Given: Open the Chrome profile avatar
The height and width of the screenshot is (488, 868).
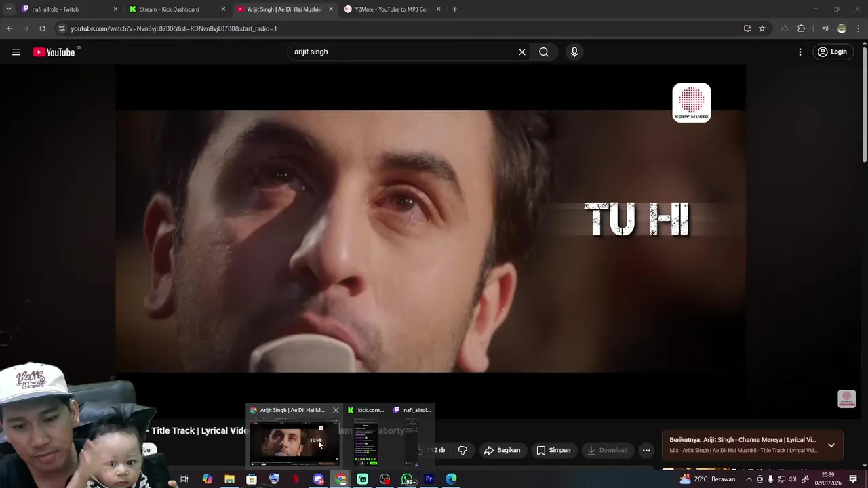Looking at the screenshot, I should pyautogui.click(x=842, y=28).
